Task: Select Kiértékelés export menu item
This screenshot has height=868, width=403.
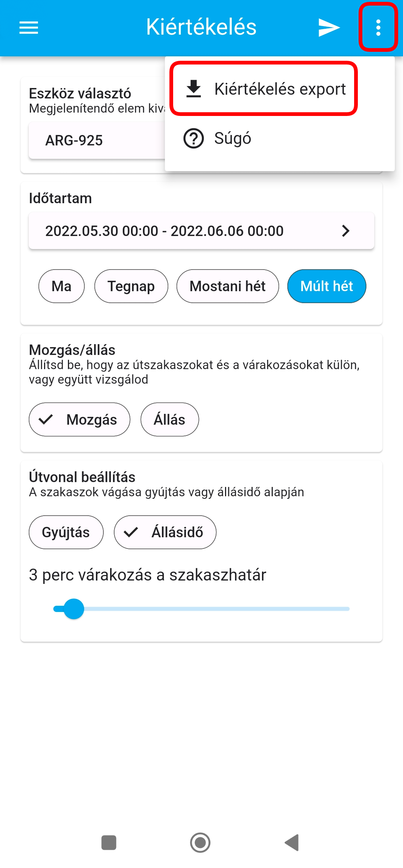Action: (264, 89)
